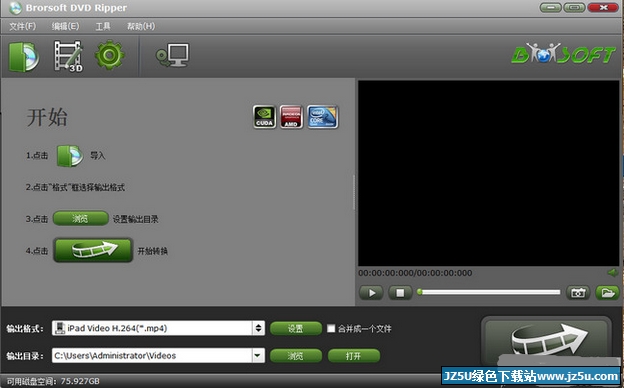Image resolution: width=624 pixels, height=388 pixels.
Task: Click the large convert button at bottom right
Action: [546, 340]
